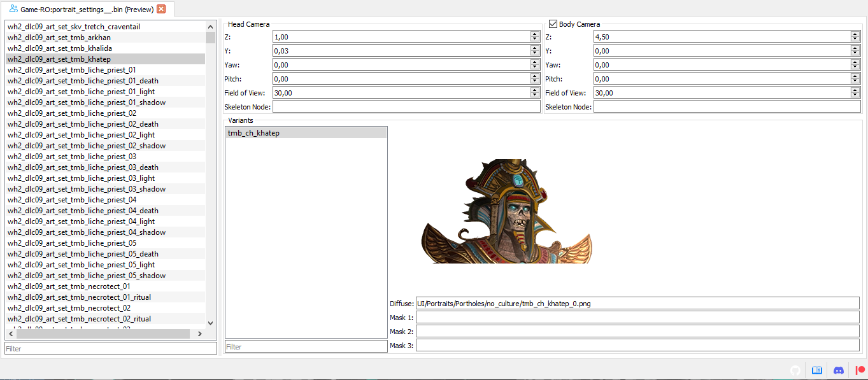Click the scroll-down arrow of art set list
The height and width of the screenshot is (380, 868).
coord(211,323)
